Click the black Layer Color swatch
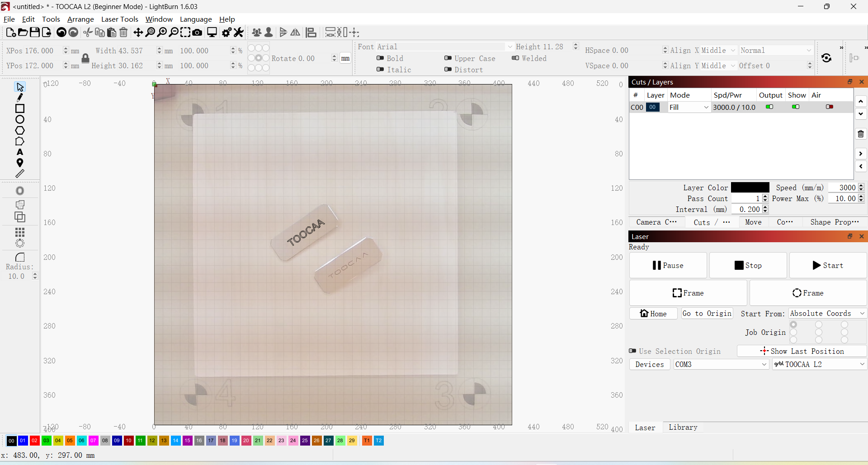The width and height of the screenshot is (868, 465). tap(750, 188)
